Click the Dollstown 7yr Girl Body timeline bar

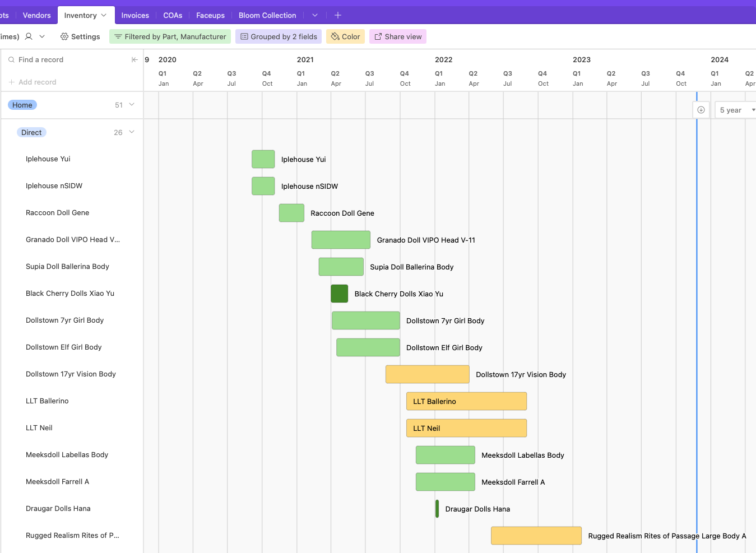(366, 320)
